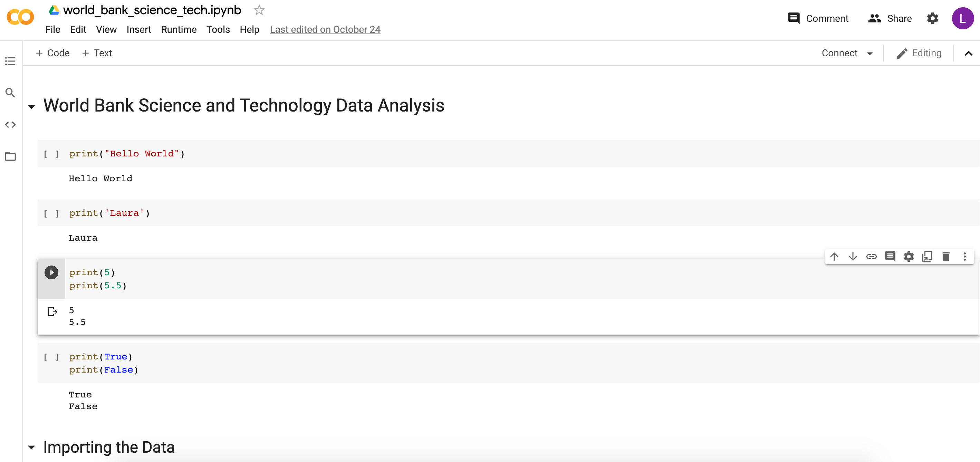Toggle run bracket of print('Laura') cell
Screen dimensions: 980x462
tap(51, 213)
